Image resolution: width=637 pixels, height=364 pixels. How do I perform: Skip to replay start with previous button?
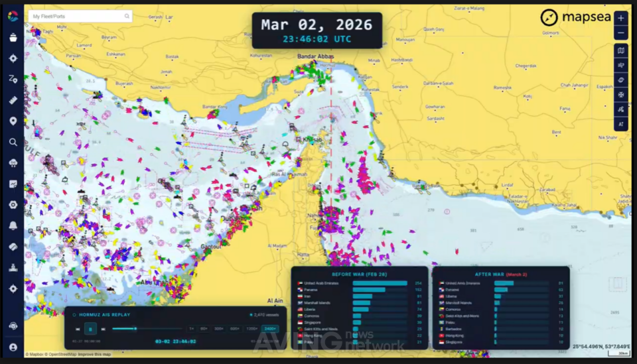tap(78, 329)
